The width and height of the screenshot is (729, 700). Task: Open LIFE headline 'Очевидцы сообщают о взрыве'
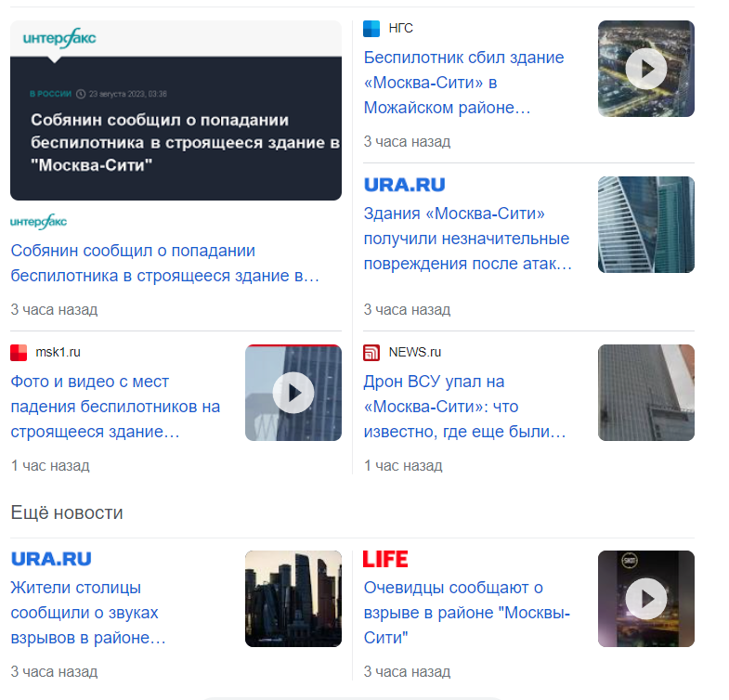pos(467,613)
